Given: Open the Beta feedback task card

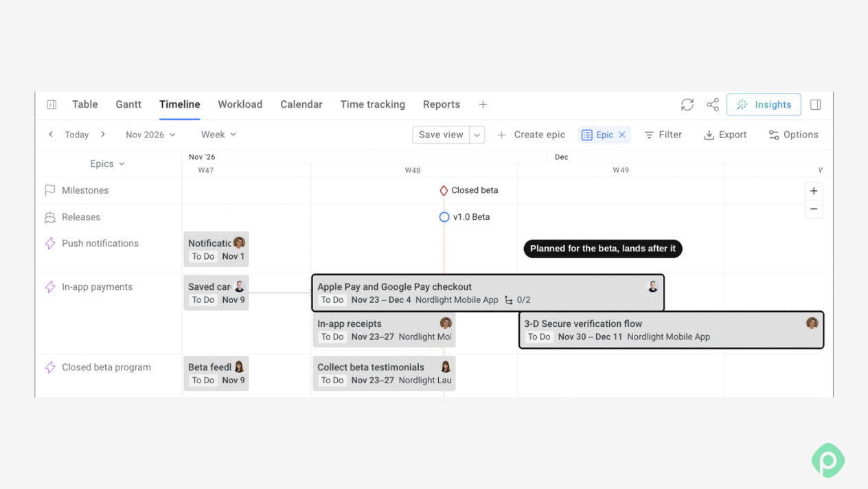Looking at the screenshot, I should pyautogui.click(x=216, y=374).
